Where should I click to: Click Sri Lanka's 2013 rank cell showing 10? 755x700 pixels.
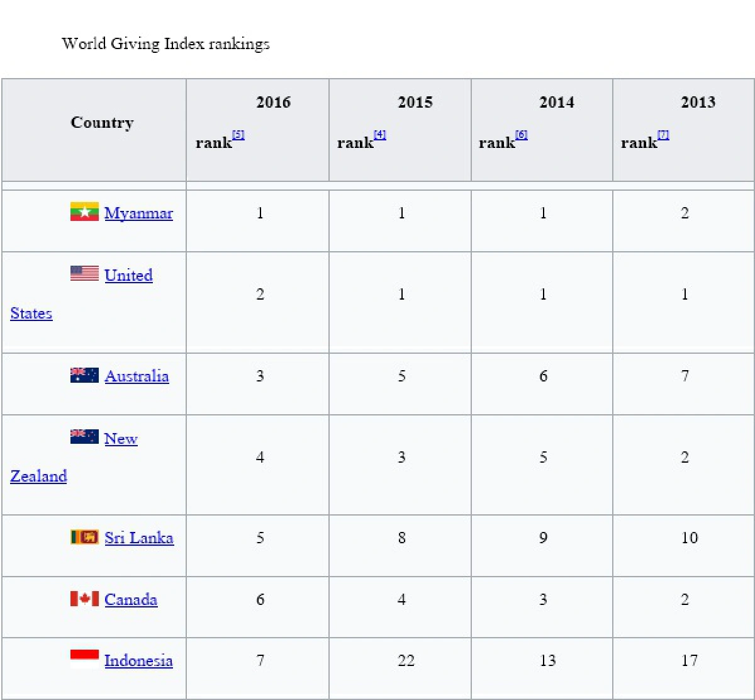(689, 538)
